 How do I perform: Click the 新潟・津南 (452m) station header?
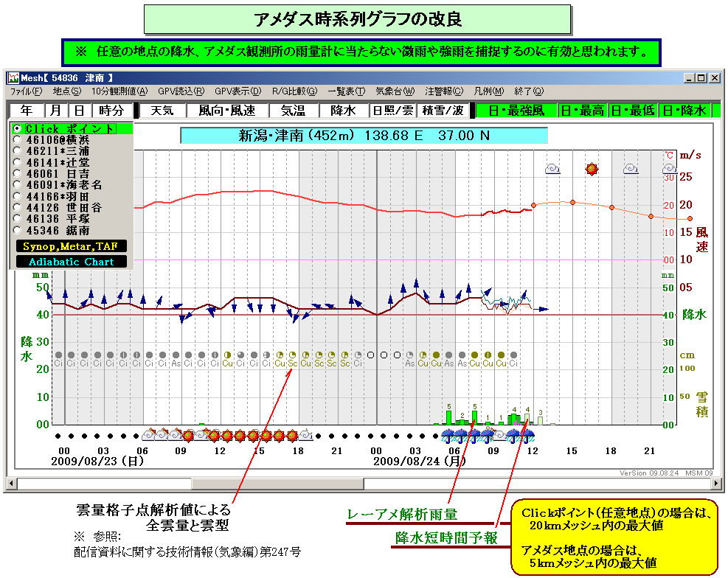click(364, 136)
